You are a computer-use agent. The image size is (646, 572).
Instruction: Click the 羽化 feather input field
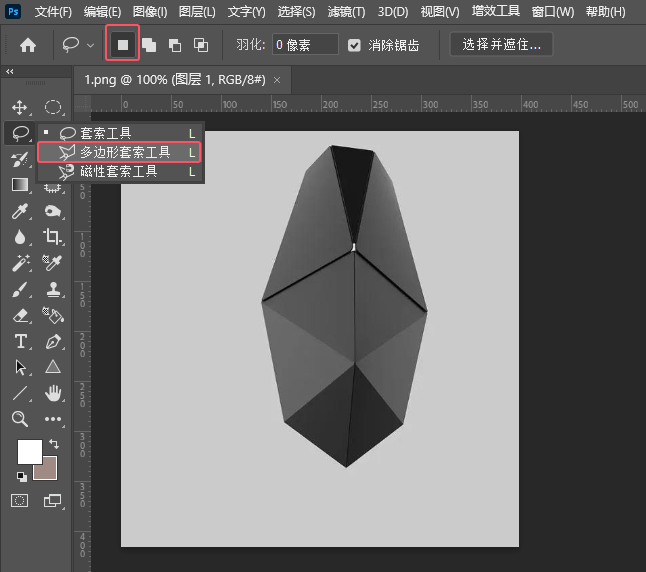point(305,46)
